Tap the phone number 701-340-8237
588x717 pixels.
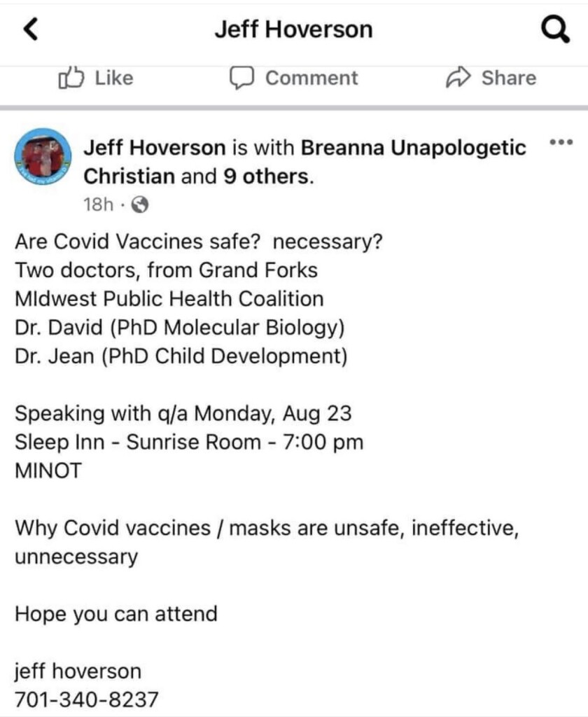[86, 699]
